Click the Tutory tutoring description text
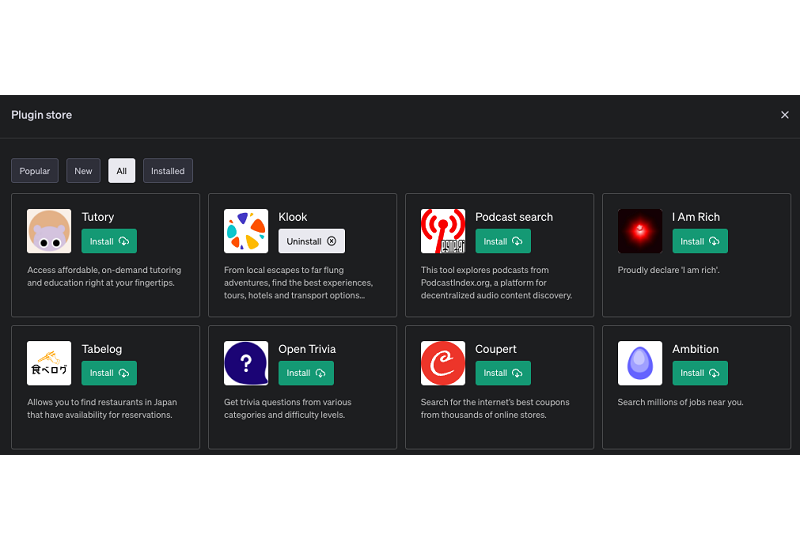 [x=104, y=276]
